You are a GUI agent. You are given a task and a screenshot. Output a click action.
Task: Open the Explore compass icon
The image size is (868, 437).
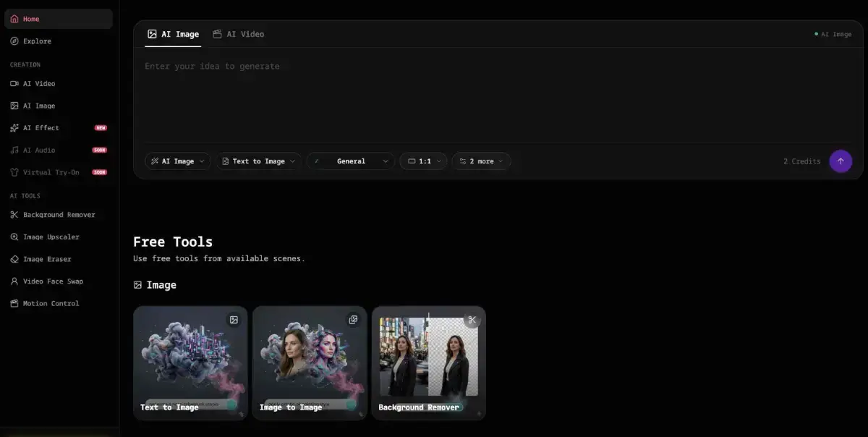(14, 41)
